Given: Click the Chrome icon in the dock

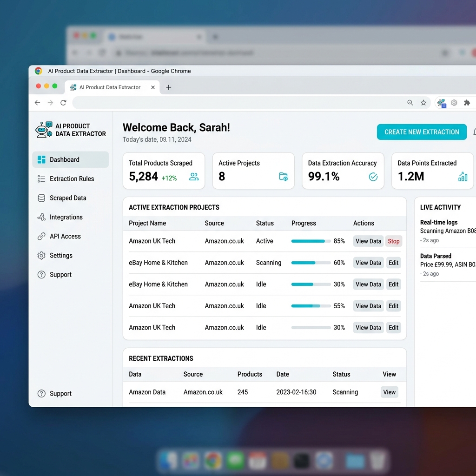Looking at the screenshot, I should tap(212, 460).
